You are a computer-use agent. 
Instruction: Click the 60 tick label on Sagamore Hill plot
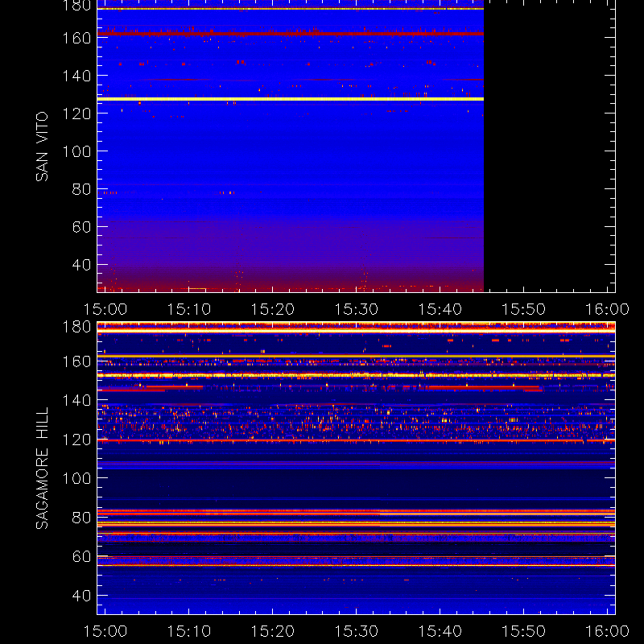(x=81, y=556)
